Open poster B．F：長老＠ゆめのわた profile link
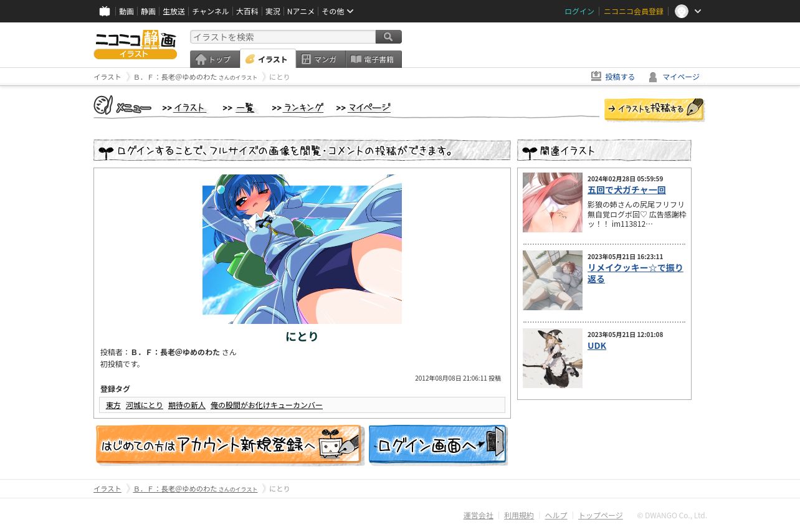 [x=175, y=352]
